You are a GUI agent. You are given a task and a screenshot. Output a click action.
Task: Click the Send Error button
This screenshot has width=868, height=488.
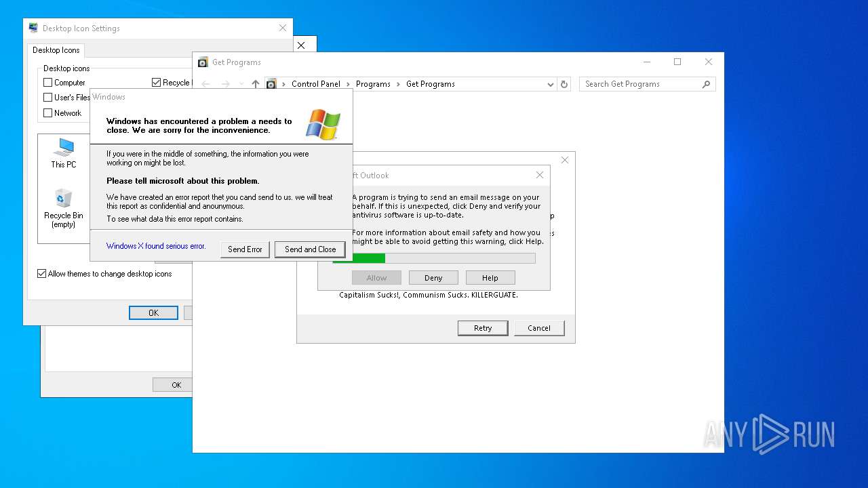point(245,249)
